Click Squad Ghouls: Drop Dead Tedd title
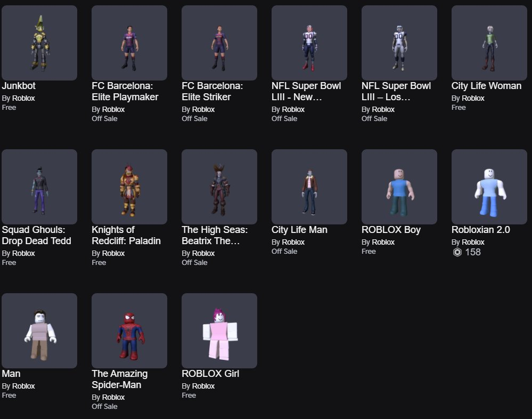The image size is (532, 419). (x=37, y=235)
